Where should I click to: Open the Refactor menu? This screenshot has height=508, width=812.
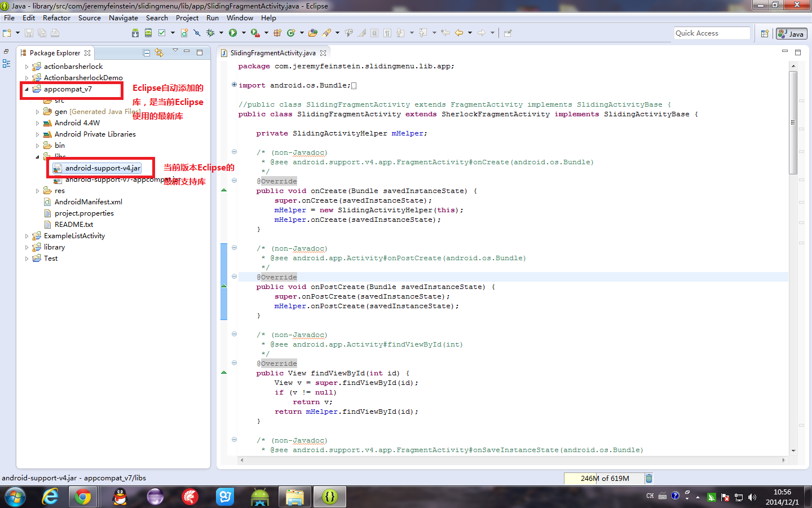pos(56,18)
